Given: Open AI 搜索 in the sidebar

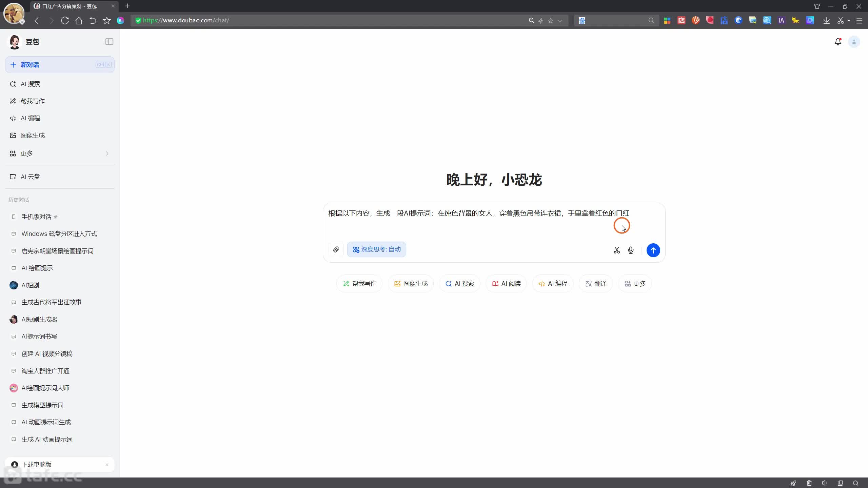Looking at the screenshot, I should (x=60, y=84).
